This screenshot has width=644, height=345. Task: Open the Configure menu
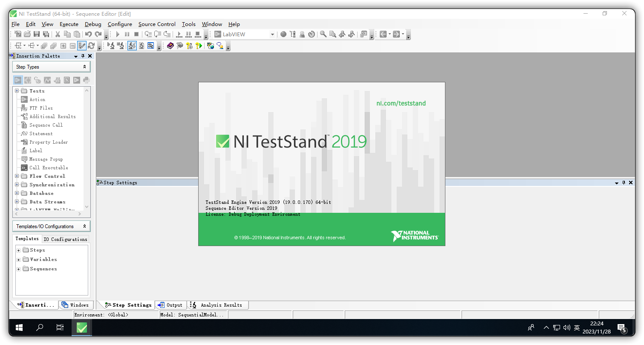pyautogui.click(x=119, y=24)
